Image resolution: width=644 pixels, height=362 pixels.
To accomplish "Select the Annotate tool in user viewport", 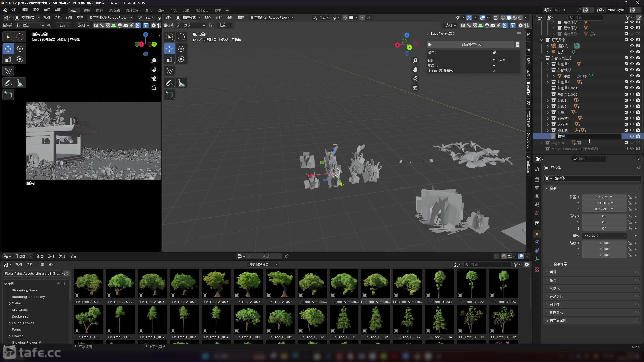I will coord(169,83).
